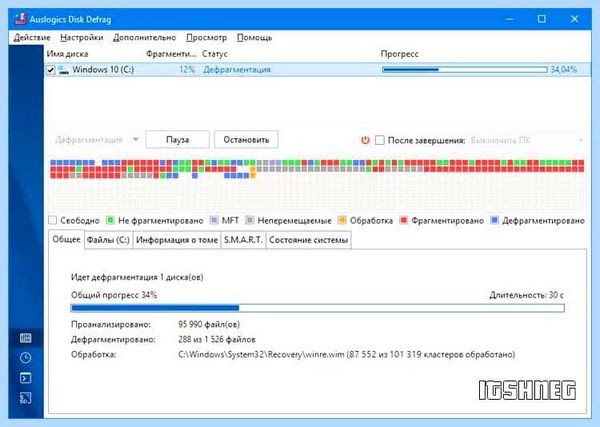Open the disk map view sidebar icon

[26, 338]
